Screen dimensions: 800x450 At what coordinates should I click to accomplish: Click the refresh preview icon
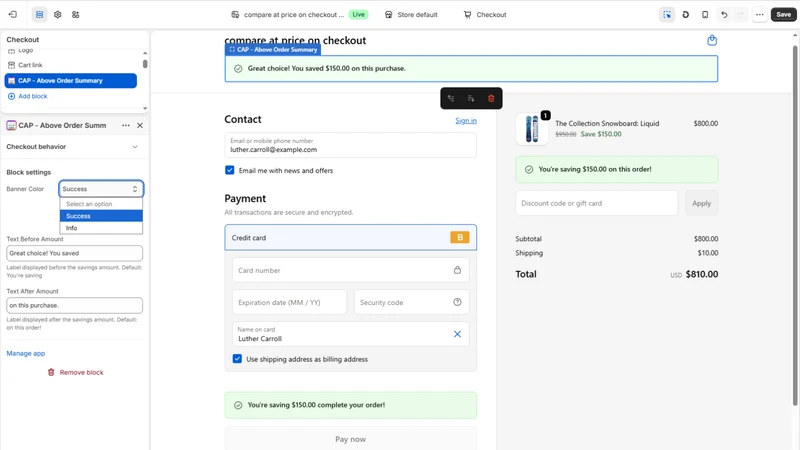[686, 14]
